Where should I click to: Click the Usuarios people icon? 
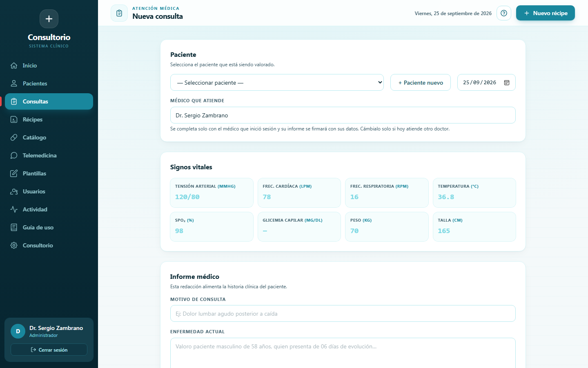14,191
